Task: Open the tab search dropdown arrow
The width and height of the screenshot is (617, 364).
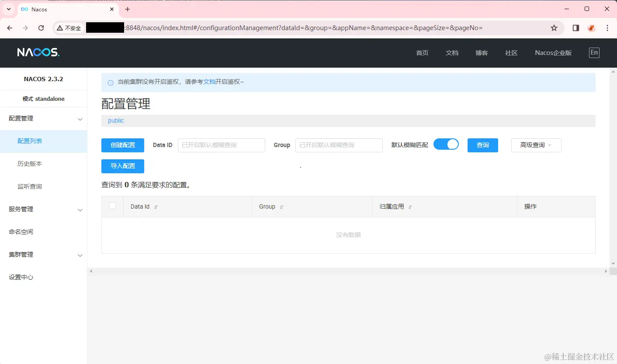Action: tap(8, 9)
